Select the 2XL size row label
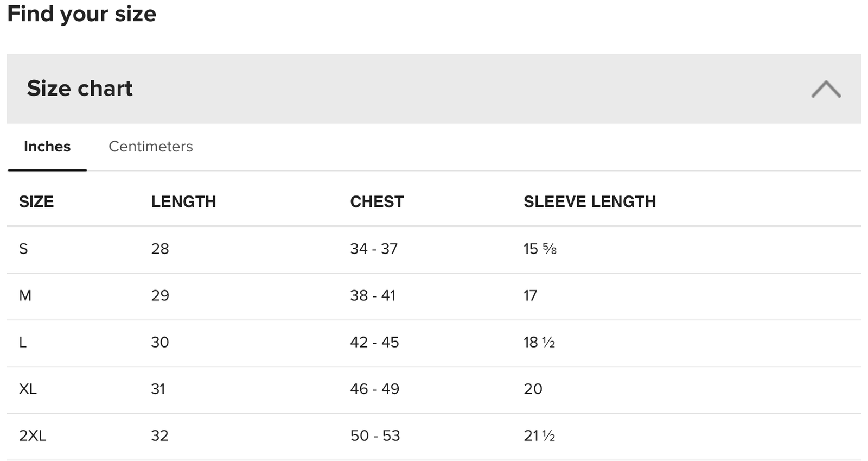The width and height of the screenshot is (868, 461). pos(33,435)
